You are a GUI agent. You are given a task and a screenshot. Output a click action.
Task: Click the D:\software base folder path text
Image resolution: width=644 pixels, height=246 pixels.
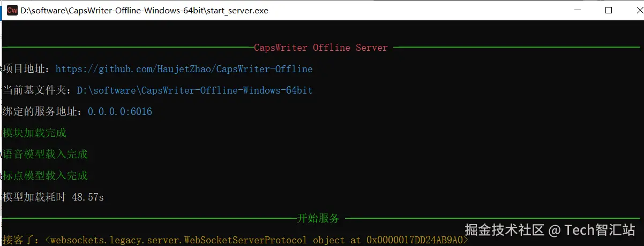point(194,90)
